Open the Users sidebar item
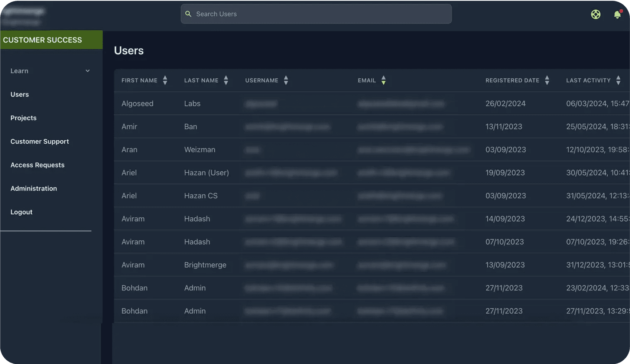 (x=20, y=94)
